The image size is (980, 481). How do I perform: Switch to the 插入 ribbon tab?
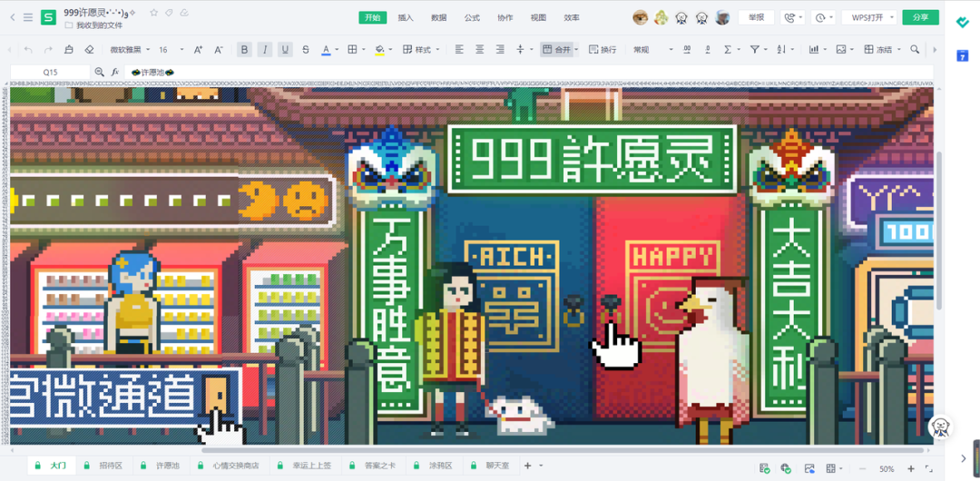[406, 17]
